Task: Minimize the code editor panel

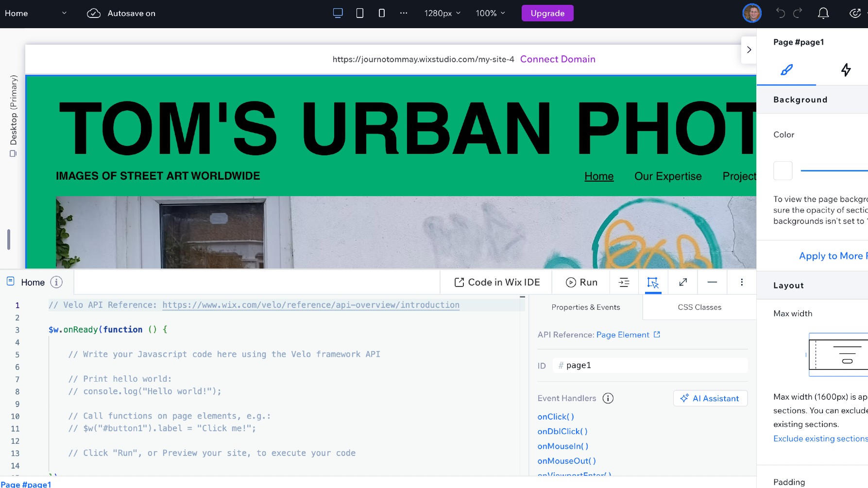Action: pos(712,282)
